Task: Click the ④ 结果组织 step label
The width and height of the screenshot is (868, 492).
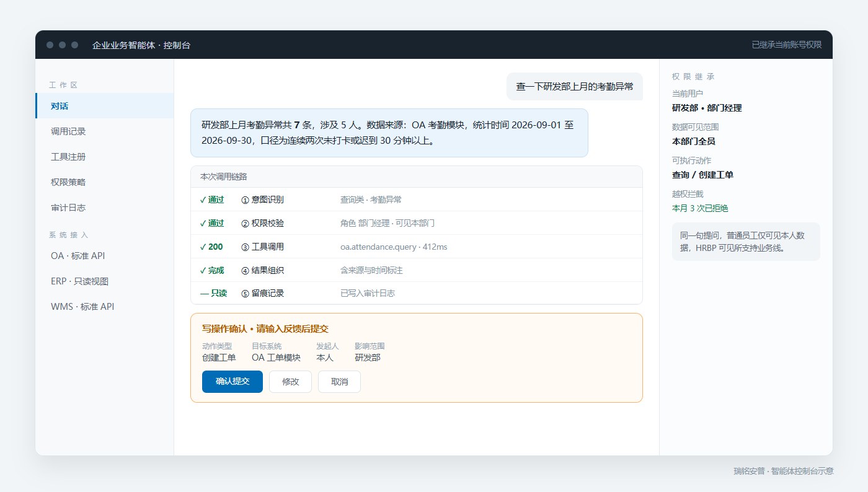Action: tap(262, 270)
